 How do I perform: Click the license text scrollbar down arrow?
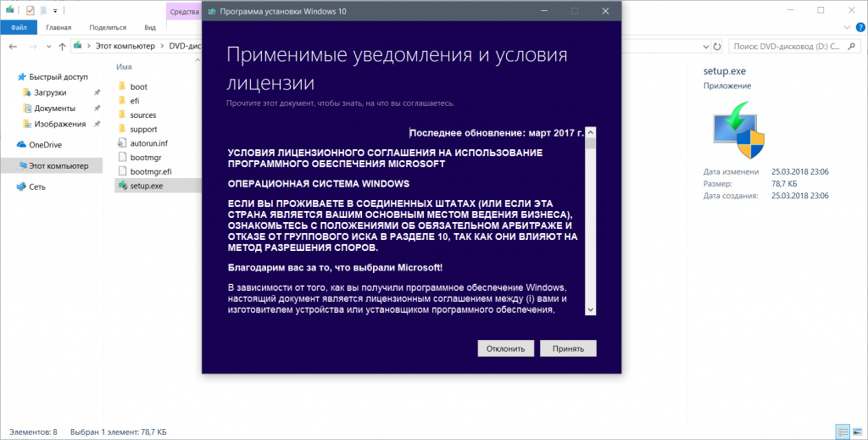click(x=591, y=310)
